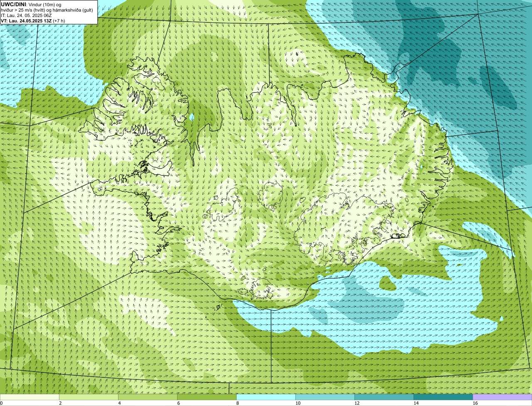Click the legend scale value '2'
532x406 pixels.
[60, 403]
